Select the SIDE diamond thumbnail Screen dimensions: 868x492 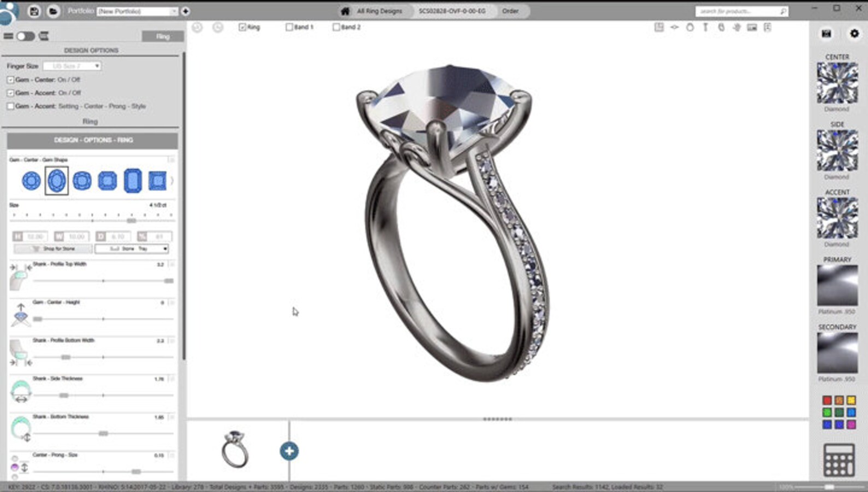(x=837, y=151)
